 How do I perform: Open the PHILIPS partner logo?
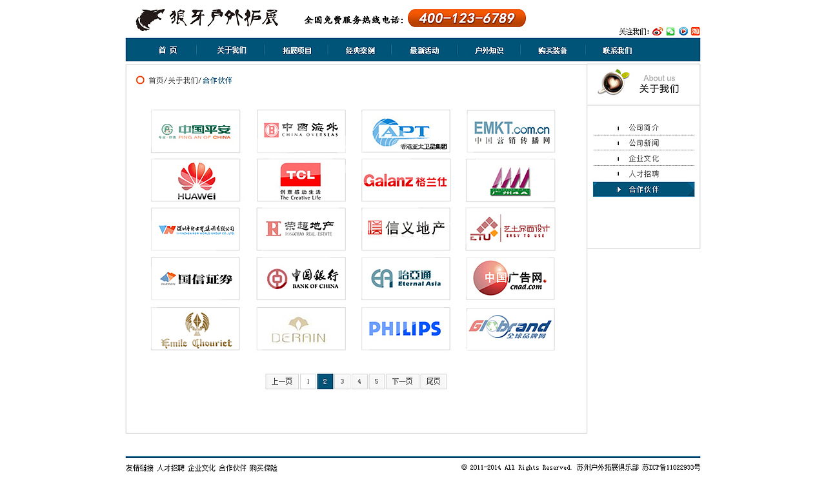point(406,328)
